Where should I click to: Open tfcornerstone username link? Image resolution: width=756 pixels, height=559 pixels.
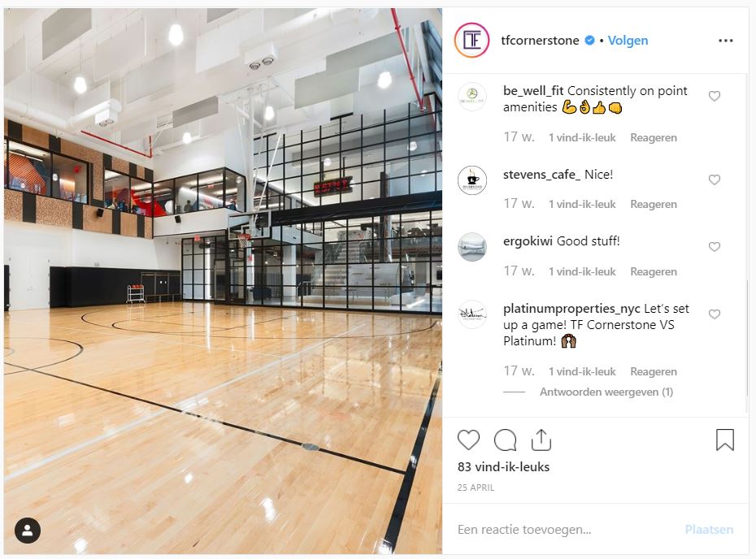[540, 41]
